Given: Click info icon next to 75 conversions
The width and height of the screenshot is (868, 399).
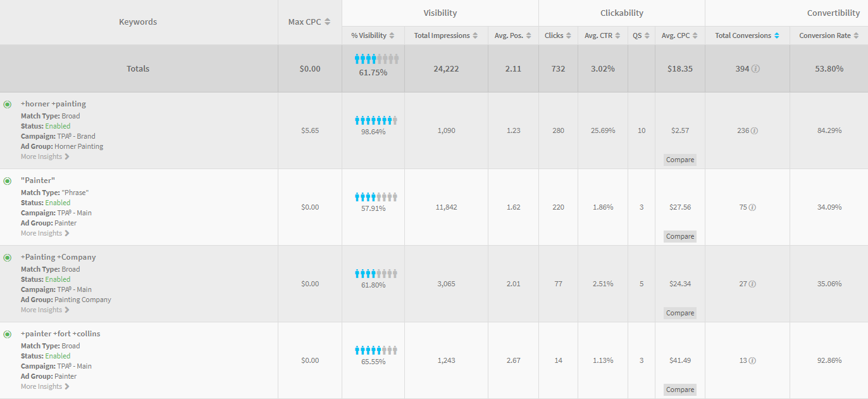Looking at the screenshot, I should click(753, 208).
